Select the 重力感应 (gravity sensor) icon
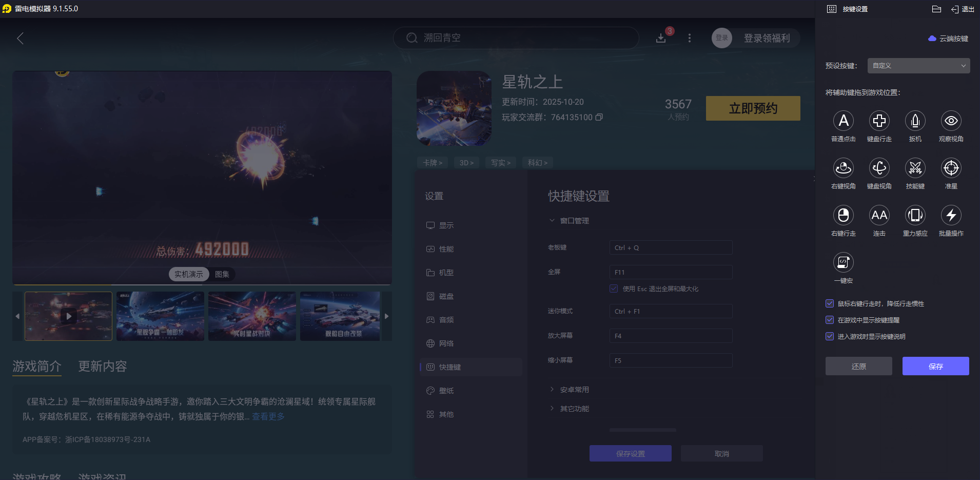This screenshot has width=980, height=480. (x=915, y=216)
